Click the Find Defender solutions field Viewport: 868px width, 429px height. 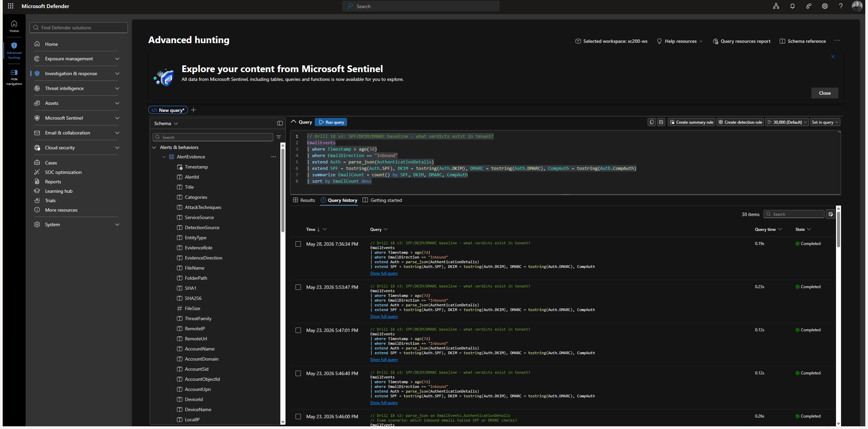pos(79,28)
